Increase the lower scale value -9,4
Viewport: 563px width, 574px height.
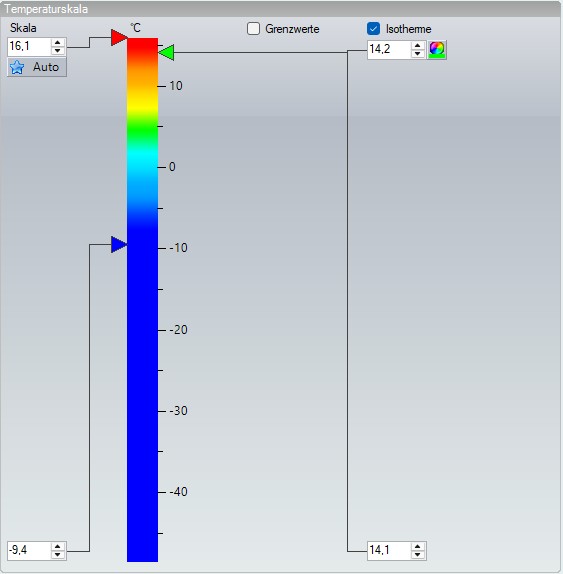pyautogui.click(x=57, y=547)
